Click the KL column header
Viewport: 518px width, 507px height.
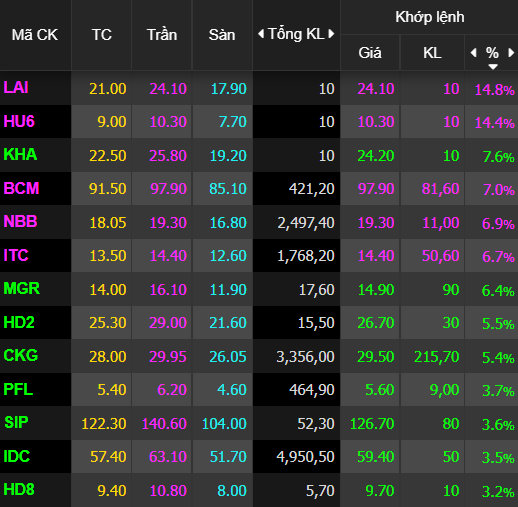(432, 53)
